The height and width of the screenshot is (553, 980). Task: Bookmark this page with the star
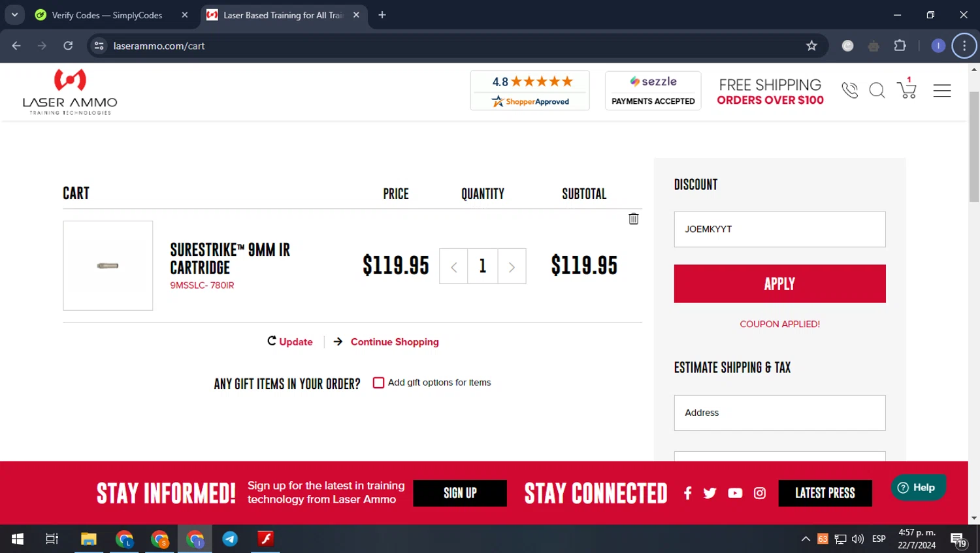click(811, 46)
